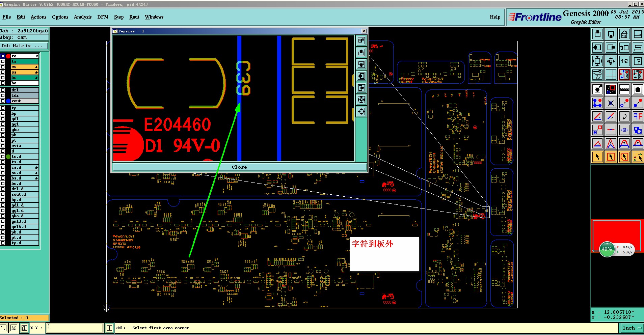Select the rectangle area select arrow tool
Image resolution: width=644 pixels, height=335 pixels.
pyautogui.click(x=611, y=157)
